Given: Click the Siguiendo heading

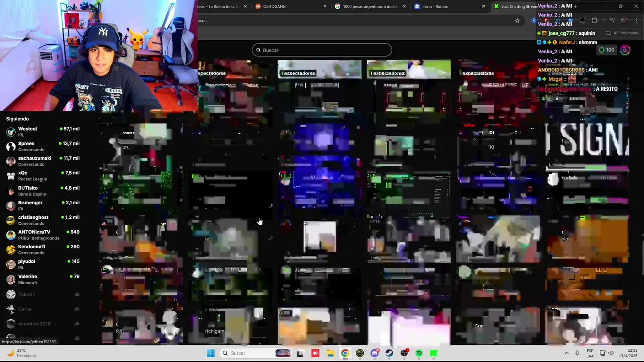Looking at the screenshot, I should (17, 119).
